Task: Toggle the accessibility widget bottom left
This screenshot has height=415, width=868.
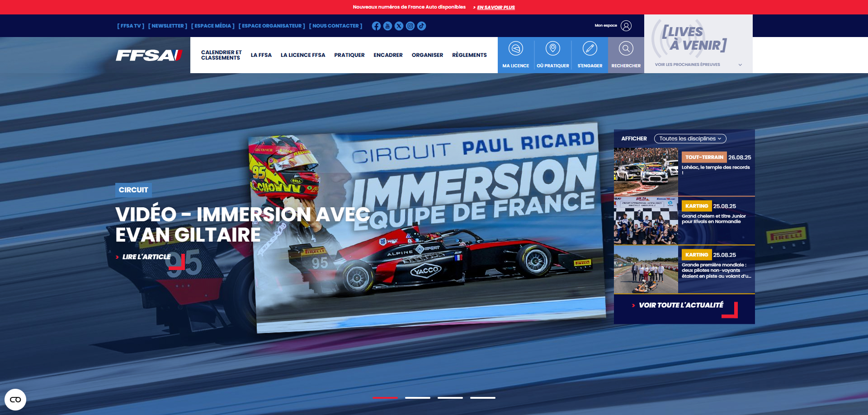Action: click(15, 399)
